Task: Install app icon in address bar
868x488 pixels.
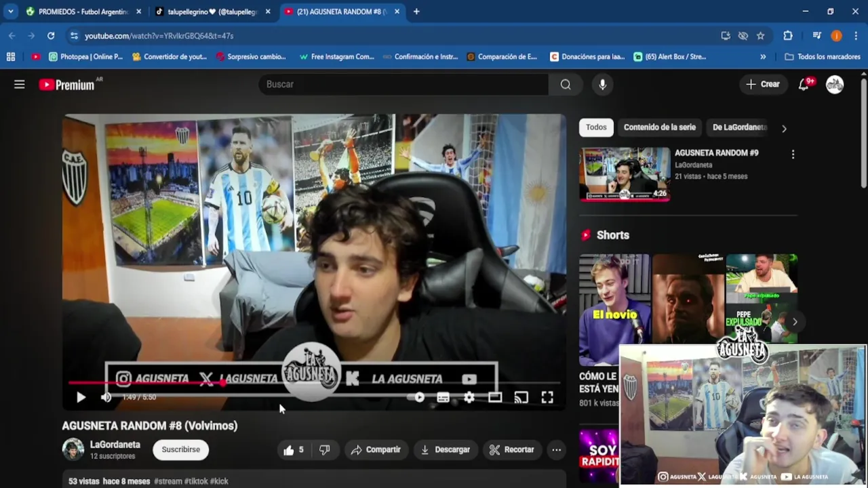Action: point(726,36)
